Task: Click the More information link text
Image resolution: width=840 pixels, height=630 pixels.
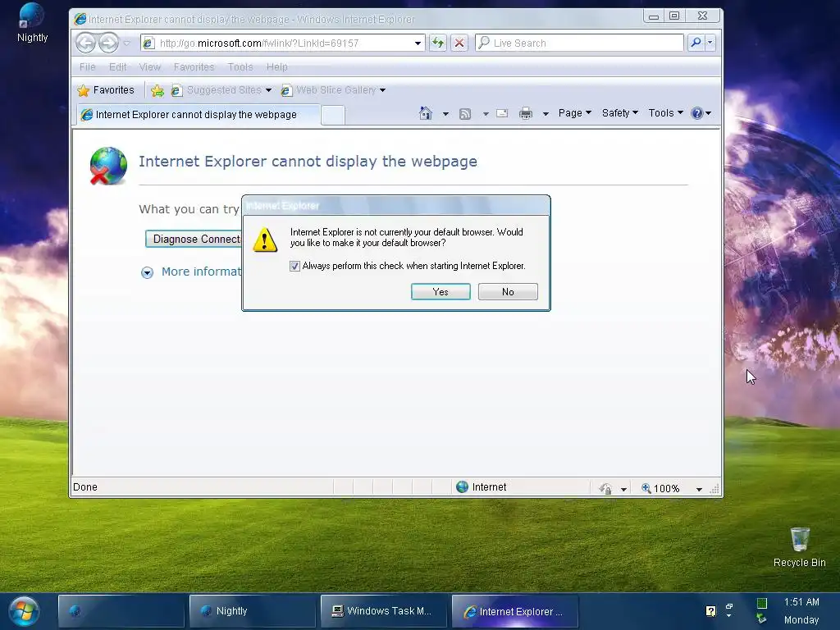Action: [202, 272]
